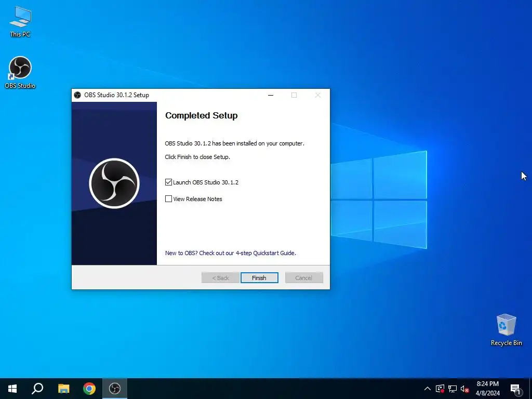Click the red-dot tray icon beside network
532x399 pixels.
[x=440, y=389]
